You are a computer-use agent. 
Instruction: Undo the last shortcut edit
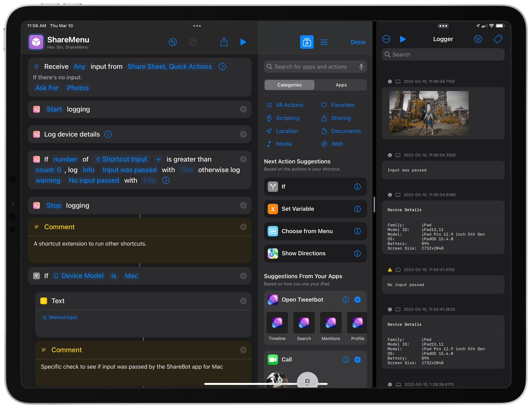173,42
